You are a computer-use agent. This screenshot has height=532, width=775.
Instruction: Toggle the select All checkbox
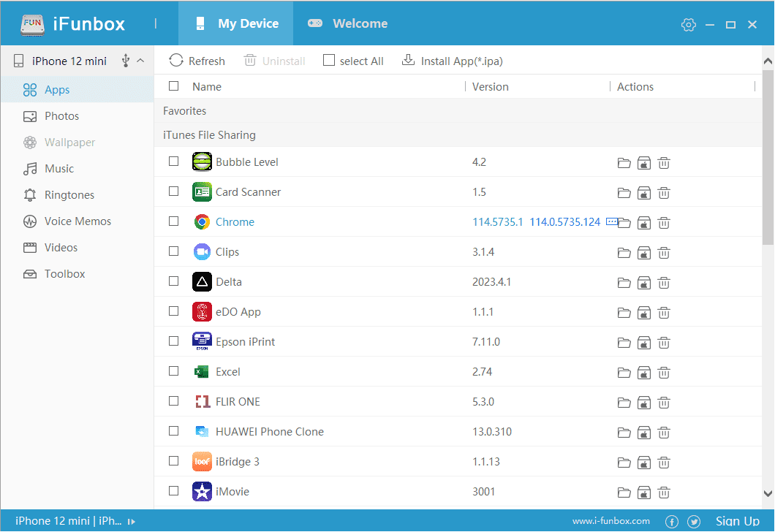click(329, 60)
